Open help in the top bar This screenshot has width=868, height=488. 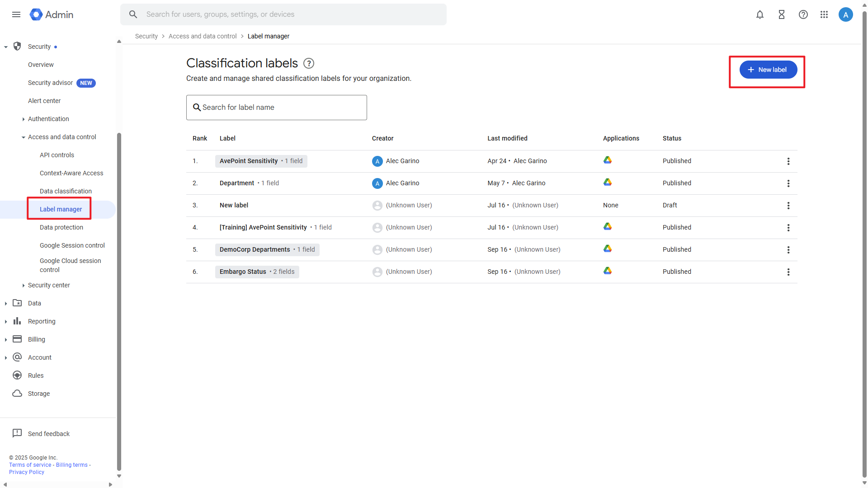click(x=803, y=14)
